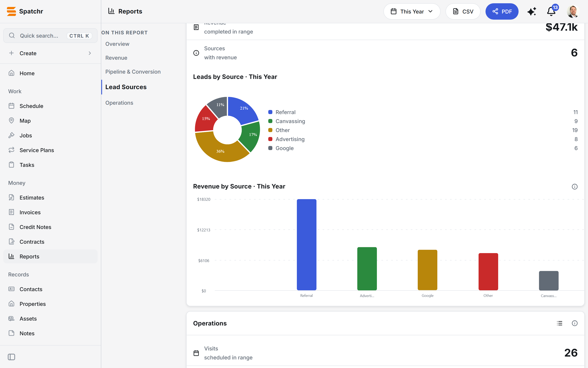588x368 pixels.
Task: Click the info icon beside Revenue by Source
Action: (574, 187)
